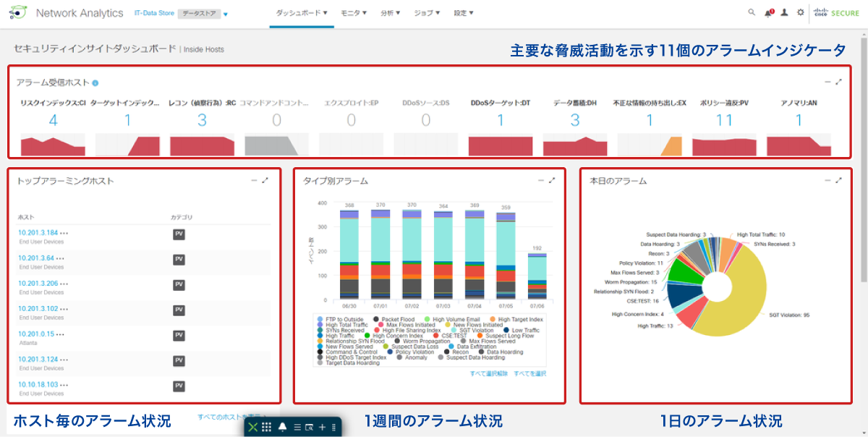Viewport: 868px width, 437px height.
Task: Open the alarm notifications bell in the header
Action: (768, 12)
